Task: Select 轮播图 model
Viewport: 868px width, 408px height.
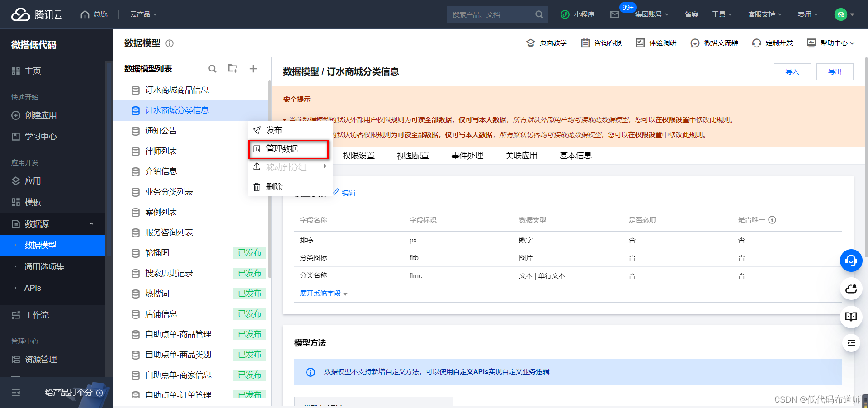Action: pyautogui.click(x=190, y=253)
